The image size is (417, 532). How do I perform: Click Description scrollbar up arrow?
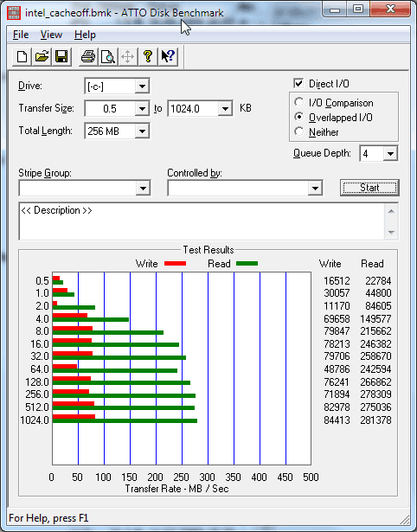click(391, 211)
